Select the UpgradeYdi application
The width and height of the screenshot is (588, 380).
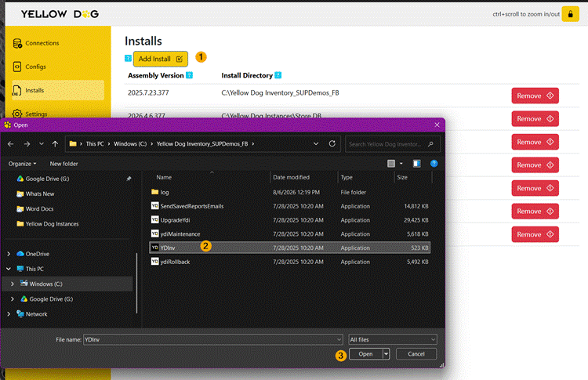click(x=289, y=220)
